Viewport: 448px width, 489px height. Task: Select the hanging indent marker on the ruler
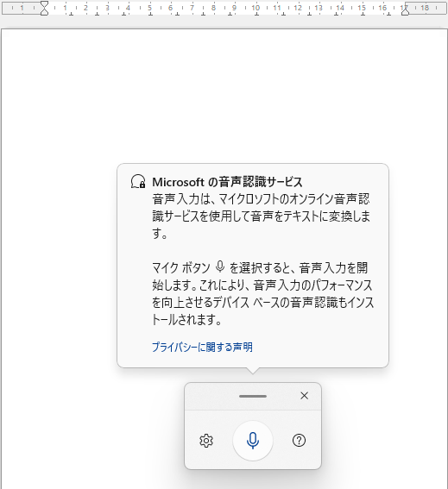[x=44, y=12]
